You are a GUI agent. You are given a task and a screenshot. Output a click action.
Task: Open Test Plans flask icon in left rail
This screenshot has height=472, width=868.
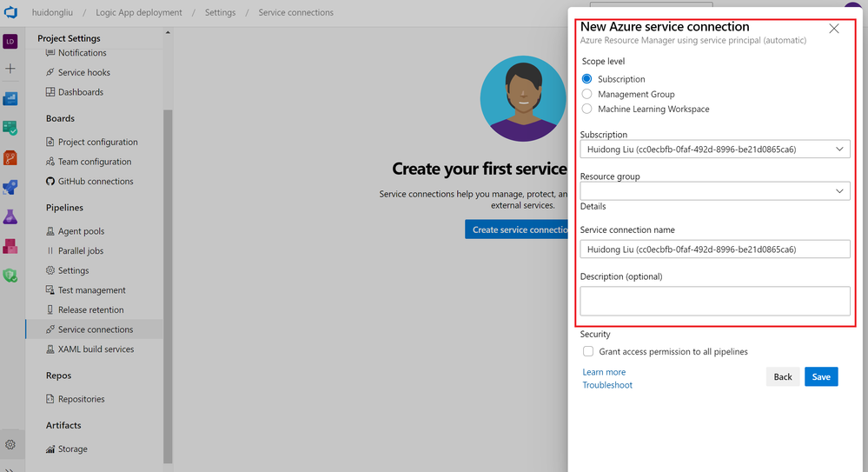tap(10, 216)
